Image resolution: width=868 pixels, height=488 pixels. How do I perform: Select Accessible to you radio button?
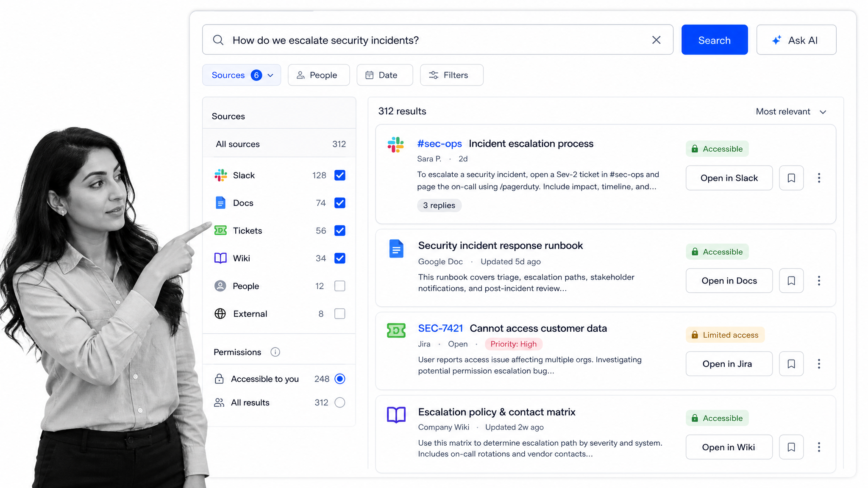[340, 379]
